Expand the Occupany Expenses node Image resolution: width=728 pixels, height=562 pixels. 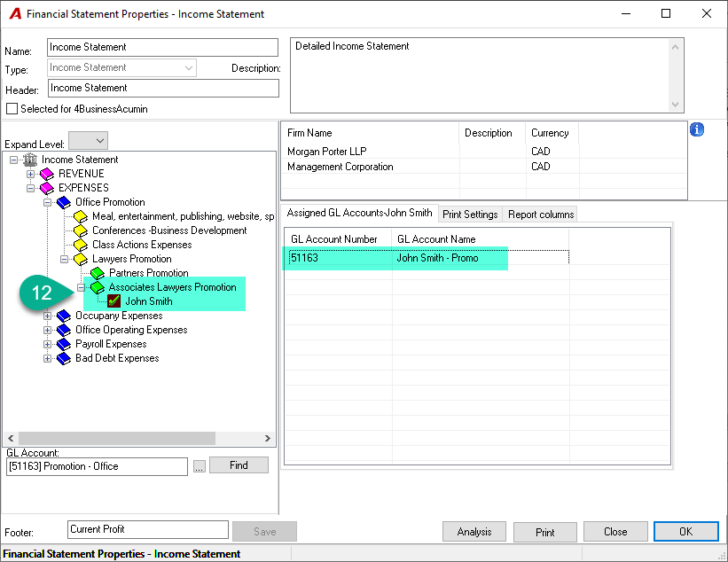[x=47, y=316]
